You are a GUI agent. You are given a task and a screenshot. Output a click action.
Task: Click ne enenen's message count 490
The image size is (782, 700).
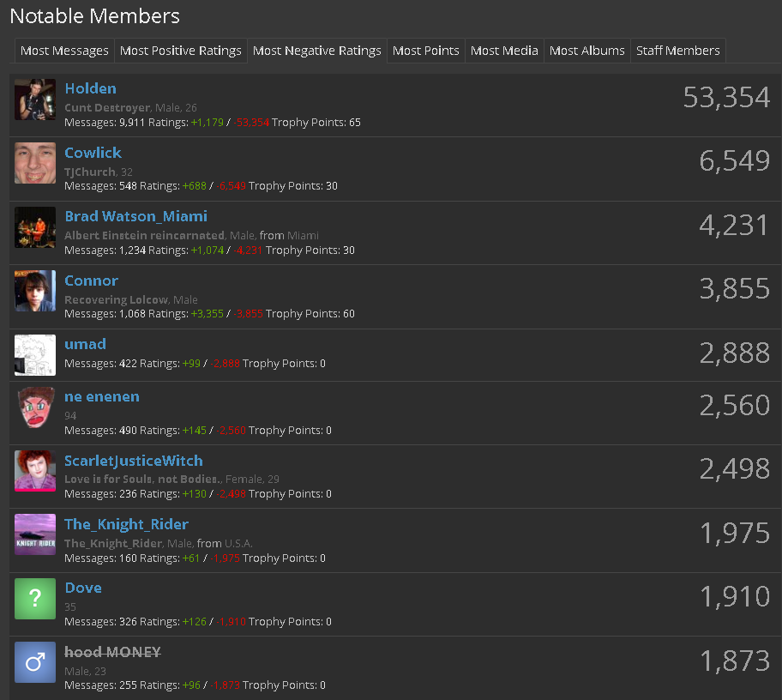click(x=128, y=430)
